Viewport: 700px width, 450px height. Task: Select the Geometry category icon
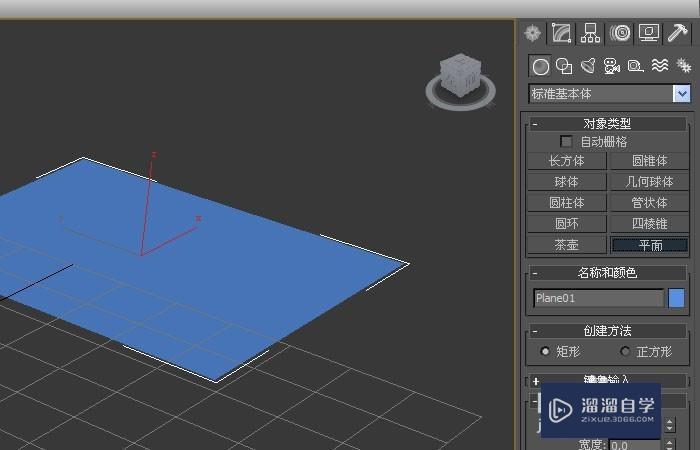[540, 67]
